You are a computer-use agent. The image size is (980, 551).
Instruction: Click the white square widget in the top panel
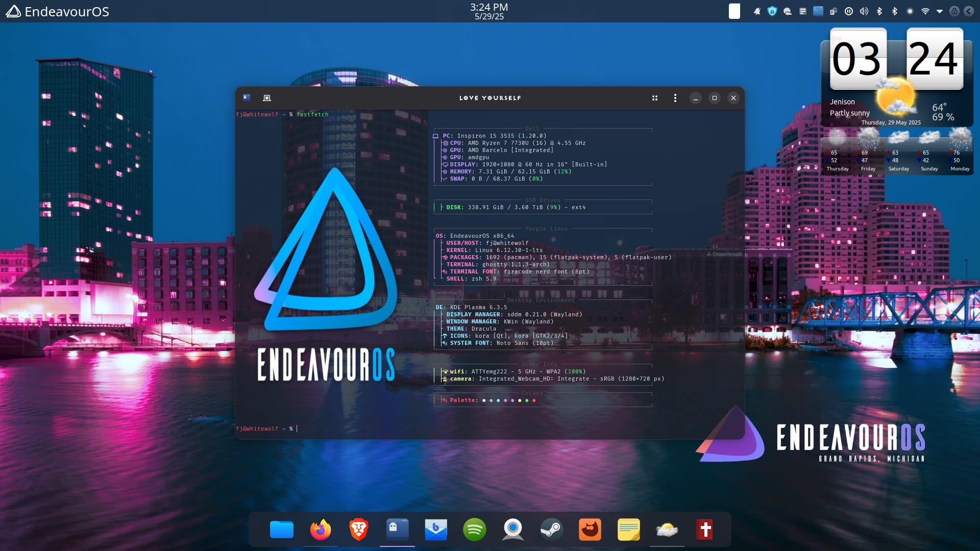pos(734,11)
